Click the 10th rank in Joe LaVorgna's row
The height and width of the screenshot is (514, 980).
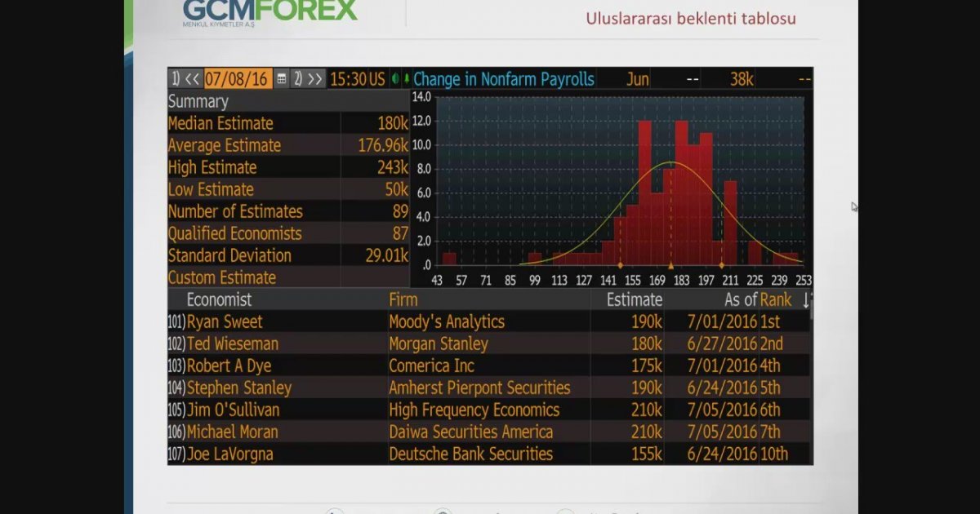[x=774, y=454]
